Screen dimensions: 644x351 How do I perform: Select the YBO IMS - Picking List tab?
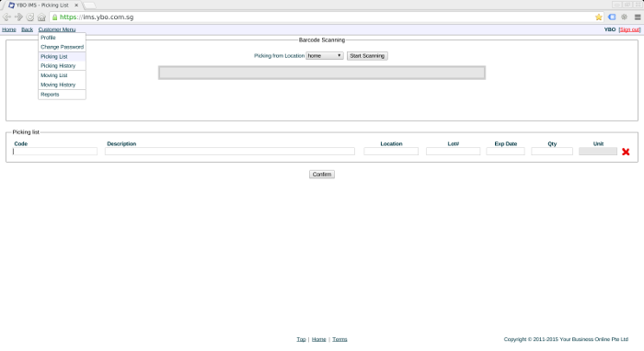(42, 6)
